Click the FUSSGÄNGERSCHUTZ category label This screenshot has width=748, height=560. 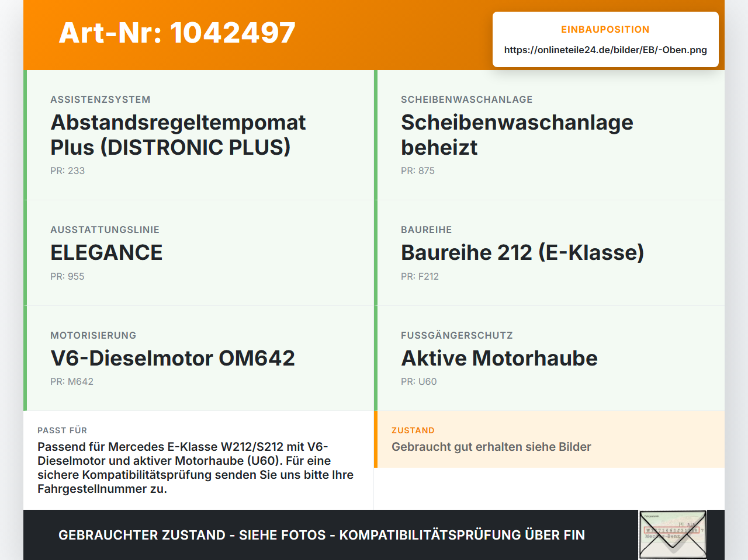(457, 335)
